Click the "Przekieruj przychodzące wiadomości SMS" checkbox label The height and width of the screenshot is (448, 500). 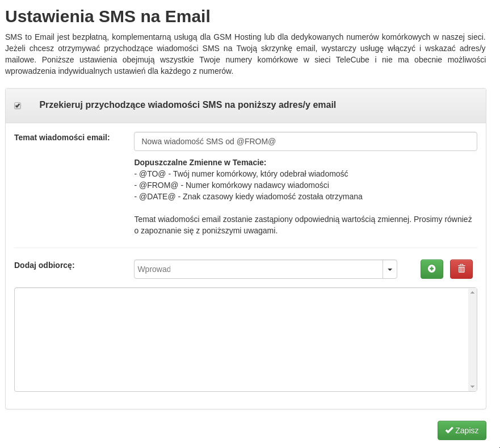187,105
